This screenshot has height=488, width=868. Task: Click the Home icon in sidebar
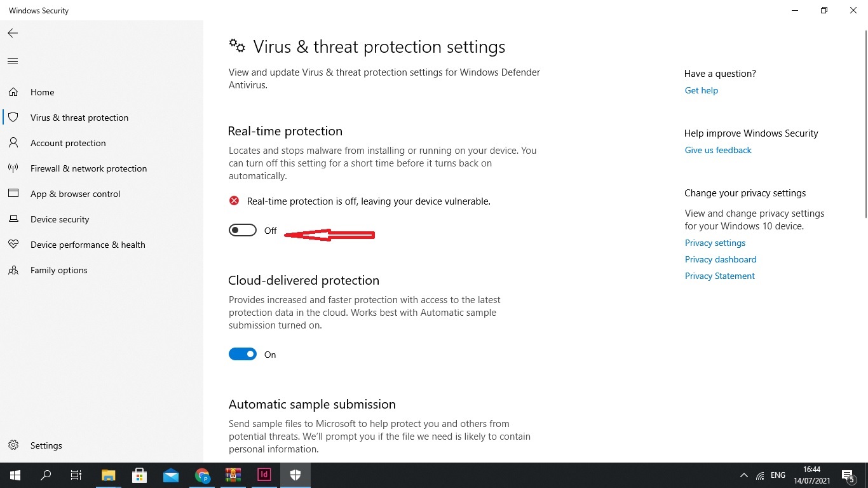(13, 92)
